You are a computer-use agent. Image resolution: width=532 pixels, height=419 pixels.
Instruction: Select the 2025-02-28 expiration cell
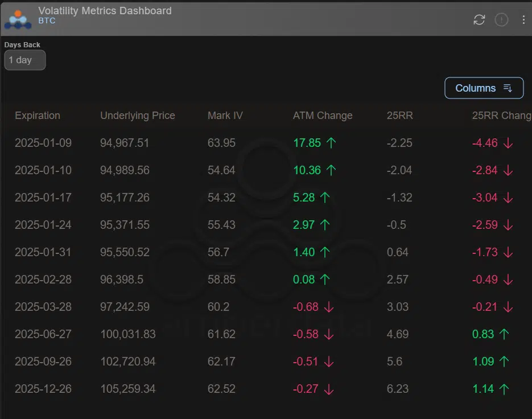point(43,280)
